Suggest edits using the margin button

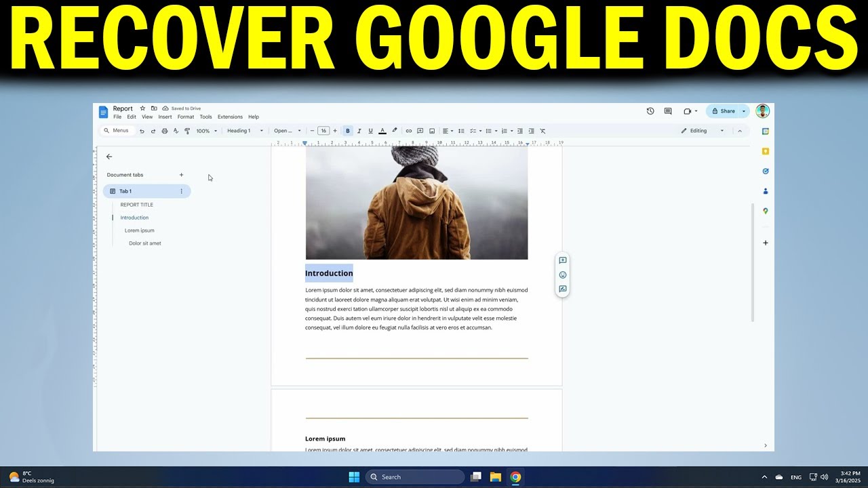(563, 289)
